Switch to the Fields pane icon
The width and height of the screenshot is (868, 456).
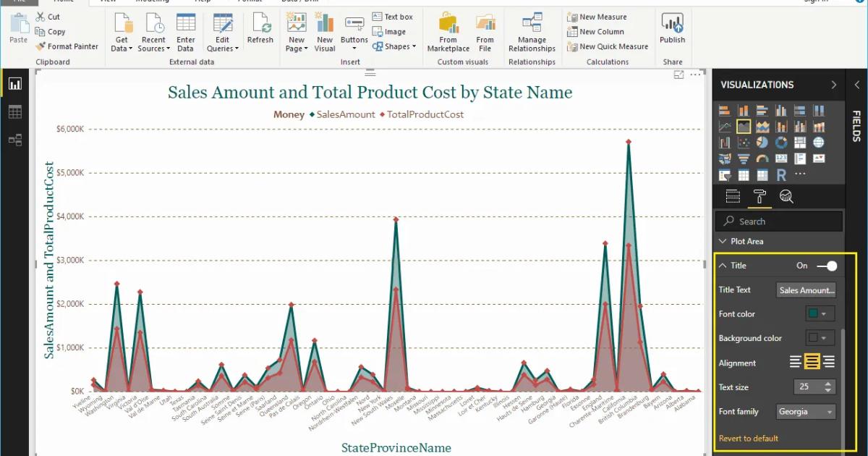(x=733, y=195)
